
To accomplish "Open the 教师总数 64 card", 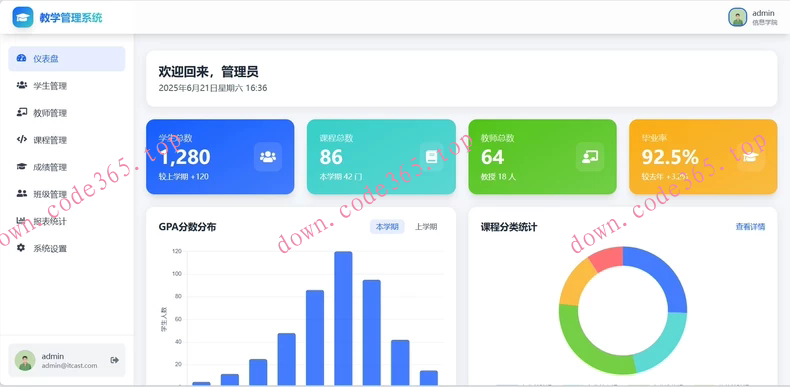I will [x=543, y=157].
